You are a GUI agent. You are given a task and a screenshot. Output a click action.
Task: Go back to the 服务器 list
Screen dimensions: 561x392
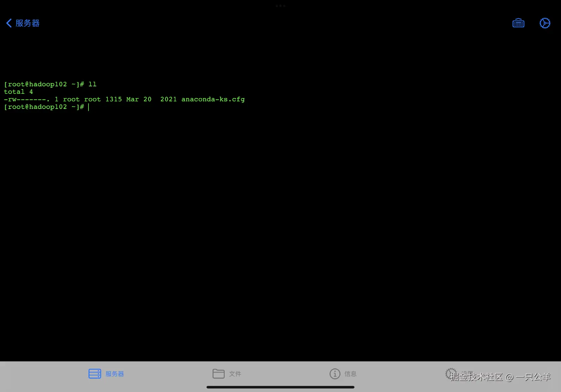pyautogui.click(x=23, y=23)
